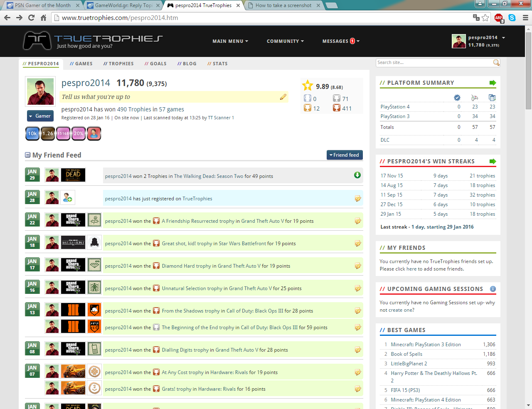
Task: Click the gold trophy count icon
Action: pos(308,108)
